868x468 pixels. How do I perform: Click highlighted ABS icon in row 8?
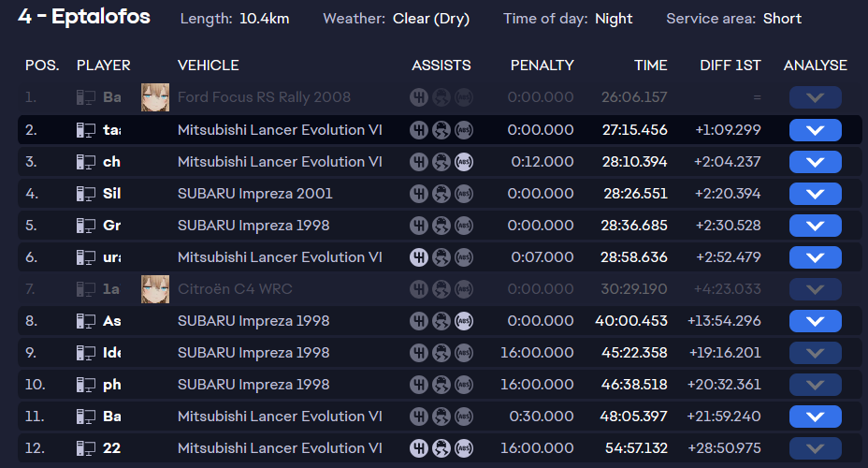(464, 321)
